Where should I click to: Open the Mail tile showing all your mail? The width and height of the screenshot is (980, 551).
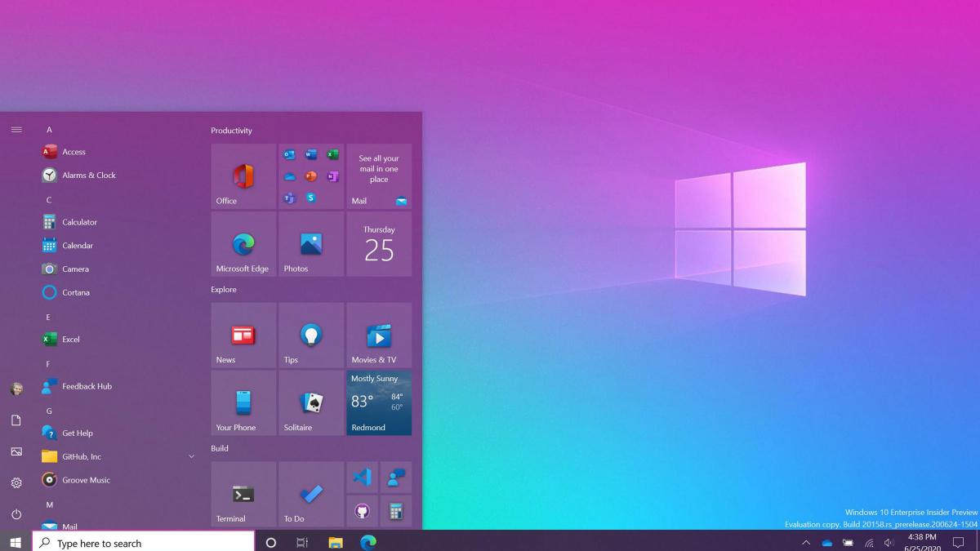pyautogui.click(x=378, y=176)
